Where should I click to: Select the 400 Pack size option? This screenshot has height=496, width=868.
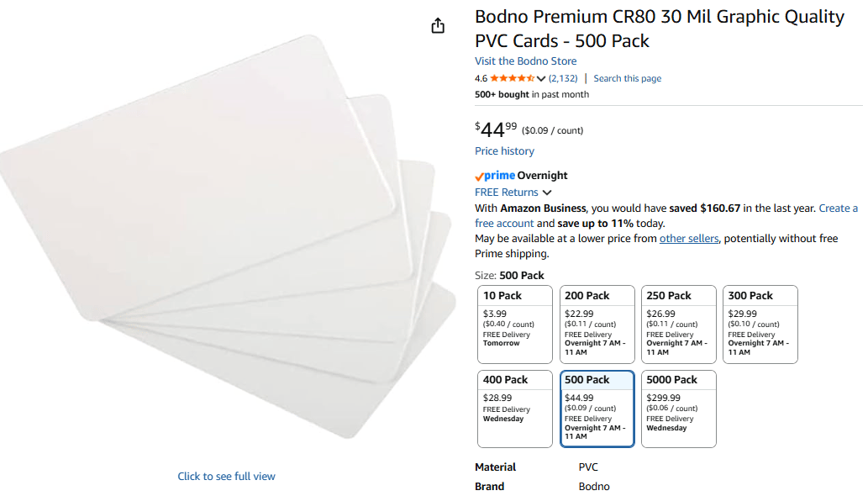[514, 408]
